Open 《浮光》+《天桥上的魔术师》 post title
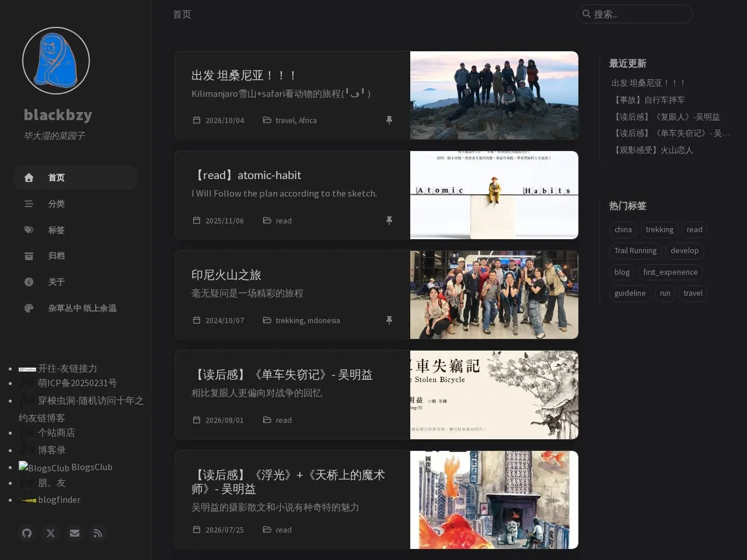 [288, 482]
